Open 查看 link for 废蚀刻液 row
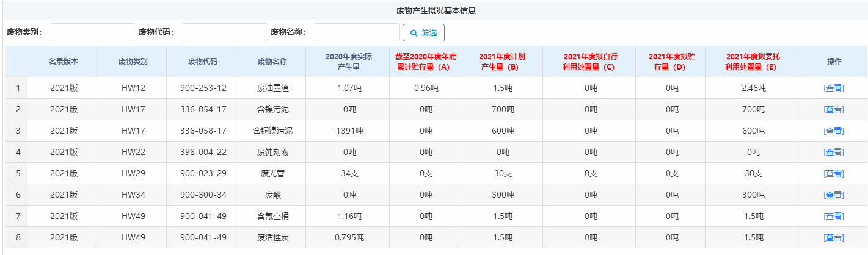868x255 pixels. [834, 152]
